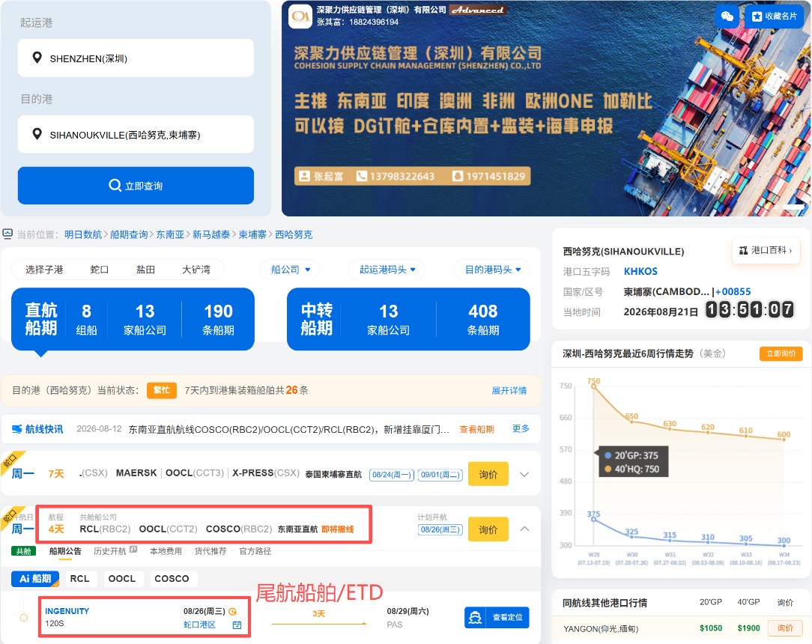Screen dimensions: 812x644
Task: Click 展开详情 to expand port status
Action: point(509,390)
